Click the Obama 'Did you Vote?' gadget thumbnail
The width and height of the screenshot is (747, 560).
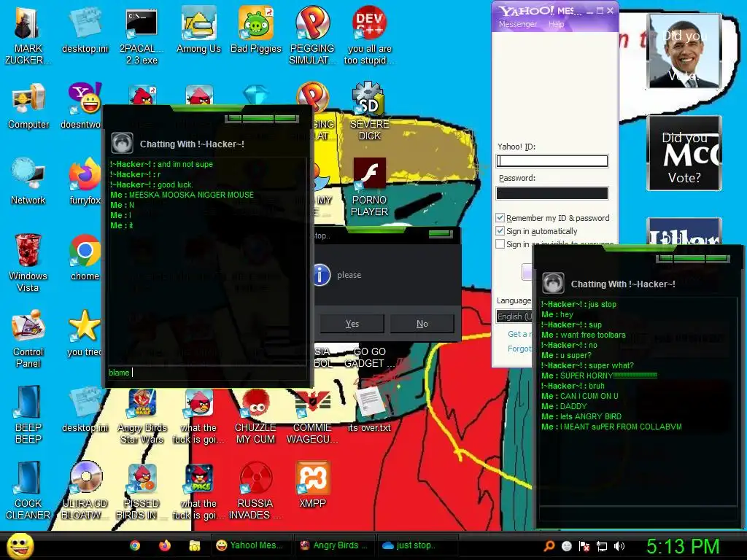tap(684, 51)
